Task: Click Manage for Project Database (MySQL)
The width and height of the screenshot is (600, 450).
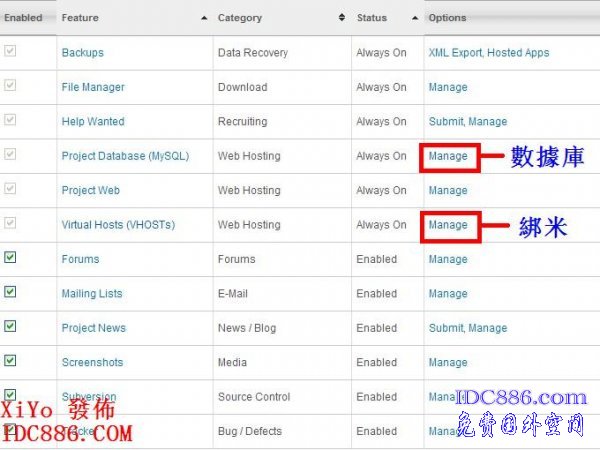Action: tap(448, 156)
